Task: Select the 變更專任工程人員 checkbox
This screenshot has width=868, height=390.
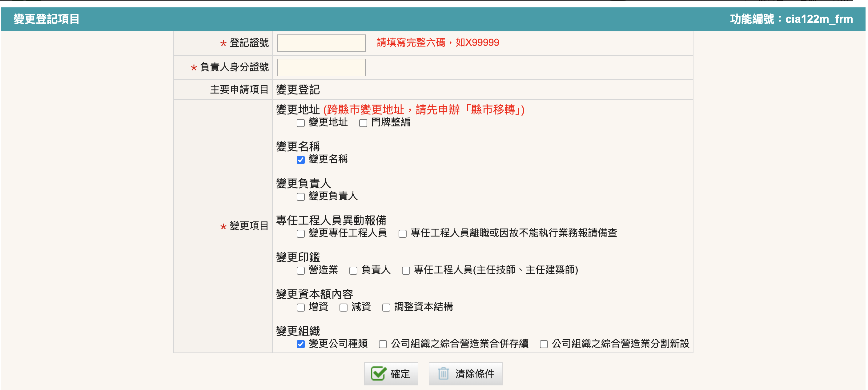Action: pos(300,233)
